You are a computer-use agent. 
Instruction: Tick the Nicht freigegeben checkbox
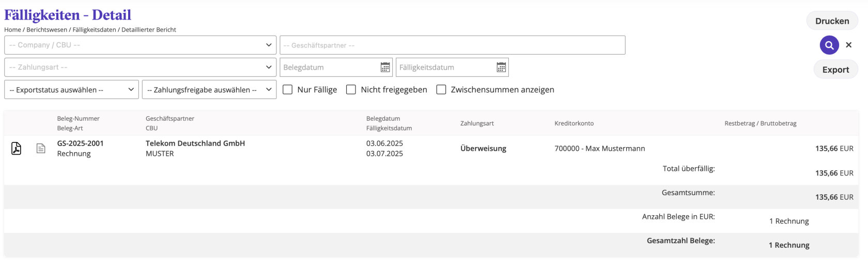pyautogui.click(x=351, y=90)
